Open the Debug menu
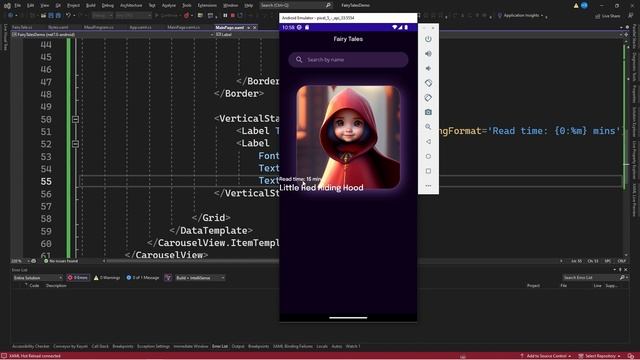The height and width of the screenshot is (360, 640). point(108,5)
